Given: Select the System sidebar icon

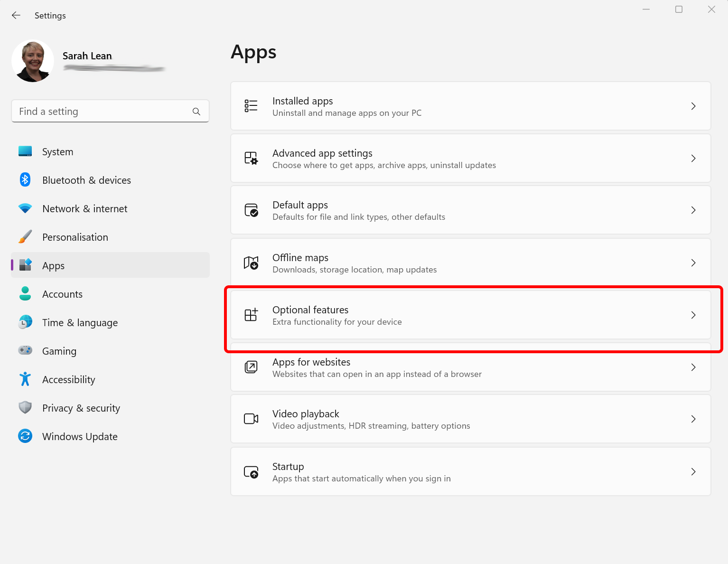Looking at the screenshot, I should pyautogui.click(x=25, y=151).
